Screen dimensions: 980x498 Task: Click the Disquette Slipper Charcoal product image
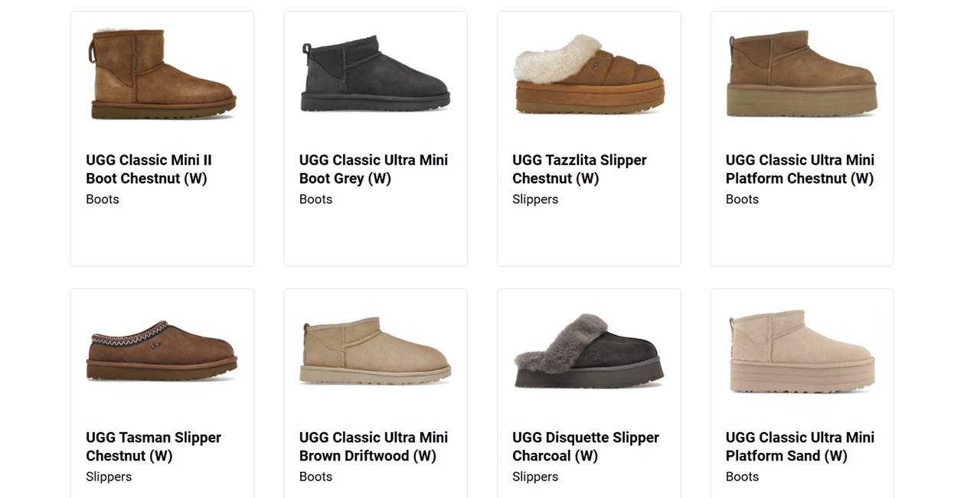click(588, 351)
